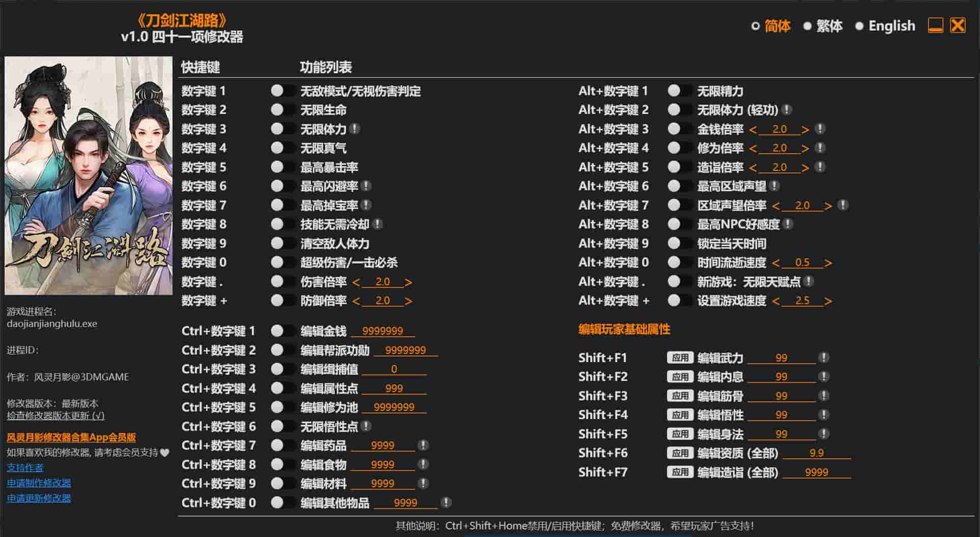The height and width of the screenshot is (537, 980).
Task: Click info icon beside 无限体力 (轻功)
Action: [x=787, y=110]
